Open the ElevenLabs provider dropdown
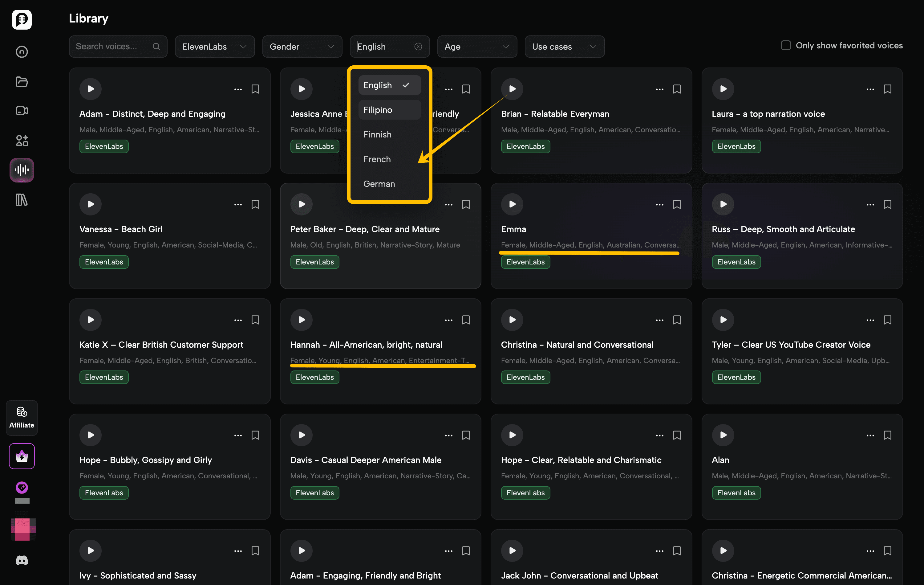The width and height of the screenshot is (924, 585). point(215,47)
